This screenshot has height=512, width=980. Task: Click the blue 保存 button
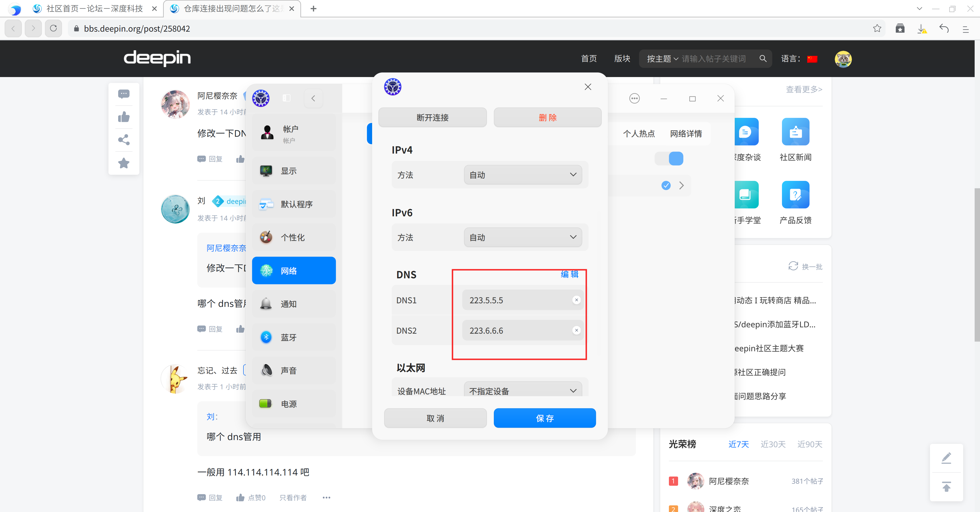point(544,418)
